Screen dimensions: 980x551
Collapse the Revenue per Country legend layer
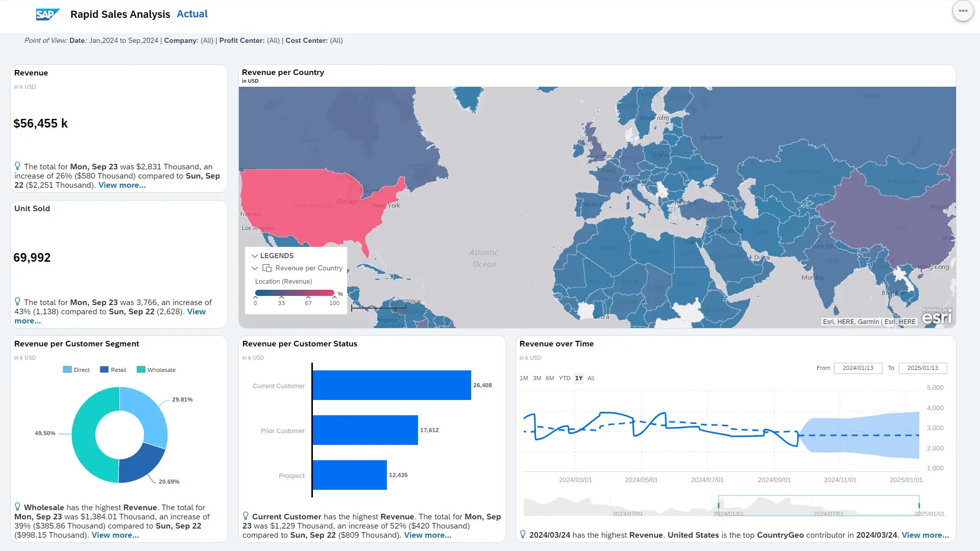255,268
